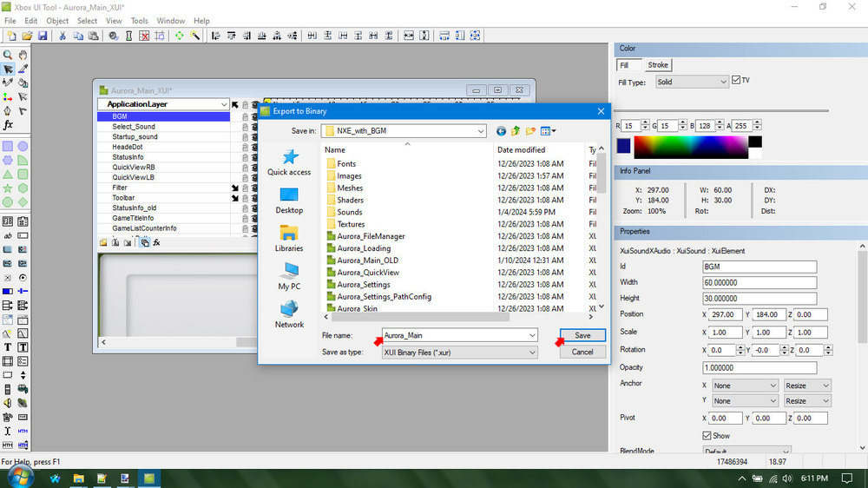Click the green arrows move toolbar icon
Image resolution: width=868 pixels, height=488 pixels.
[180, 36]
